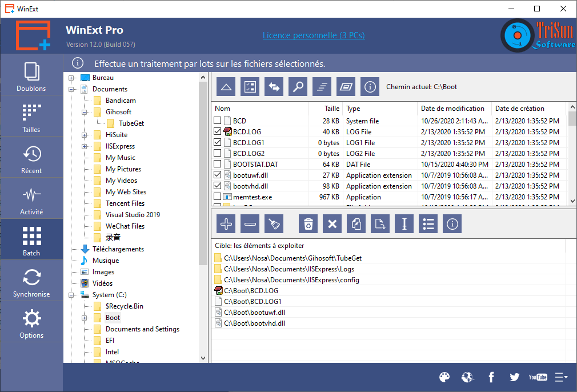Select the Visual Studio 2019 folder
Viewport: 577px width, 392px height.
click(133, 215)
